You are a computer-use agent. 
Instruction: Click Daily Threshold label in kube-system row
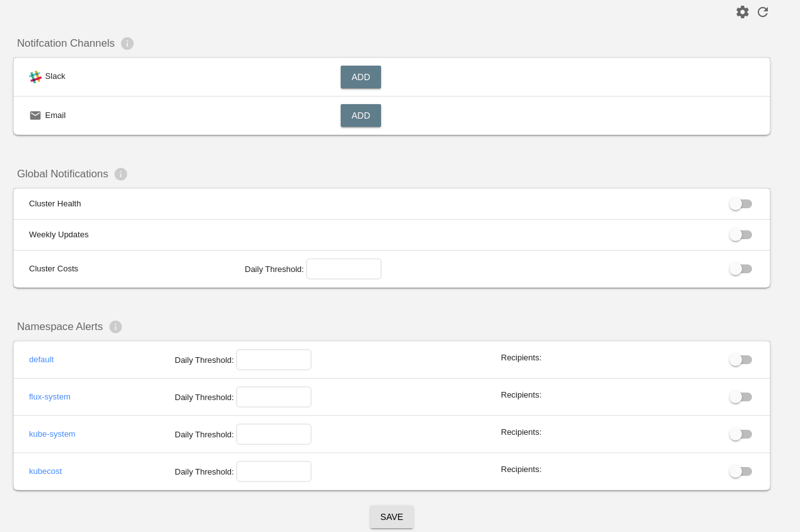point(204,435)
